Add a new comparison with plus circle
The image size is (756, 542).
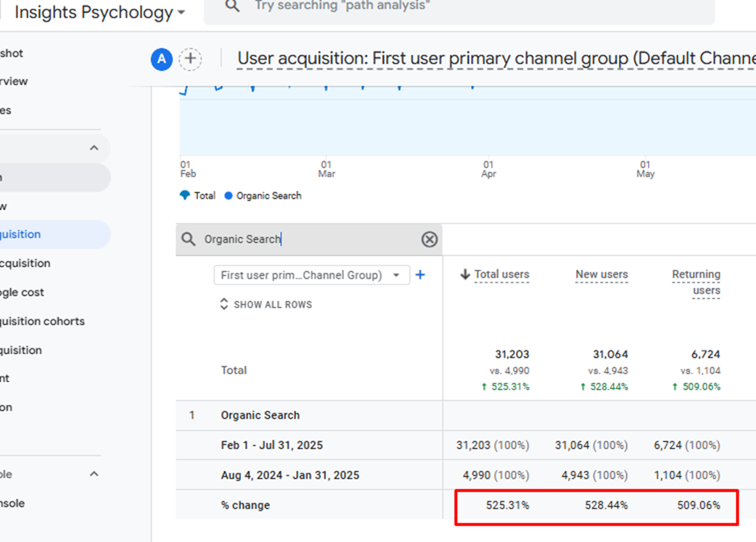(x=190, y=59)
